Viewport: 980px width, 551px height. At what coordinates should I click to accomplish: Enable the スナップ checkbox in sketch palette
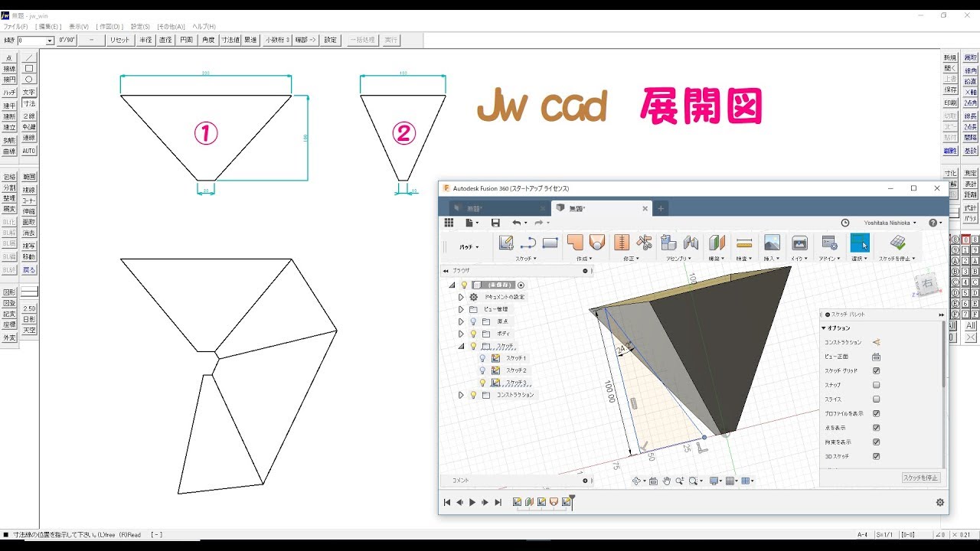877,385
